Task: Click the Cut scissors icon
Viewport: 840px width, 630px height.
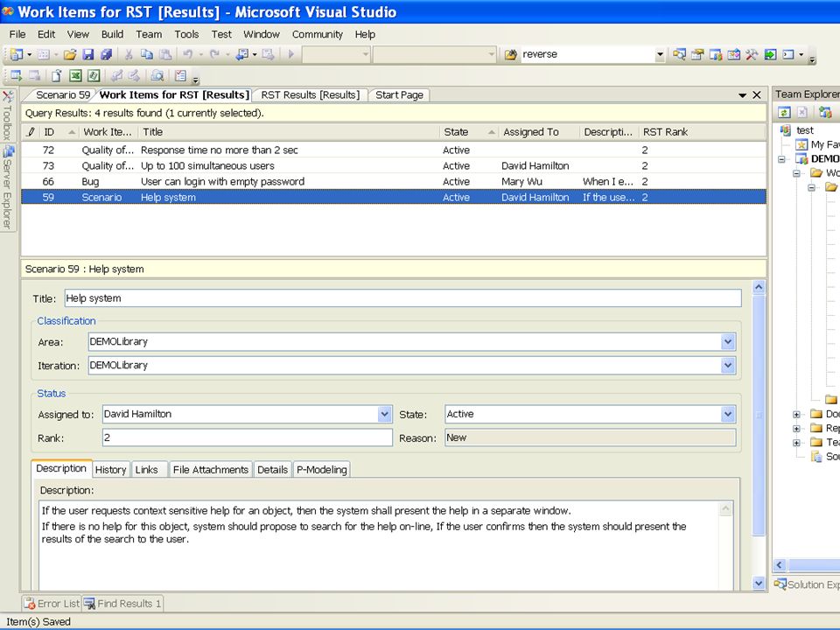Action: 129,54
